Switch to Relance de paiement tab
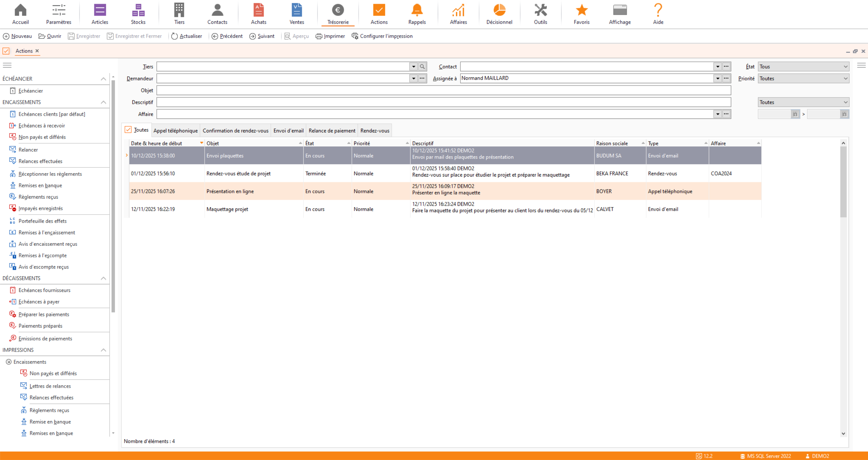 click(332, 131)
